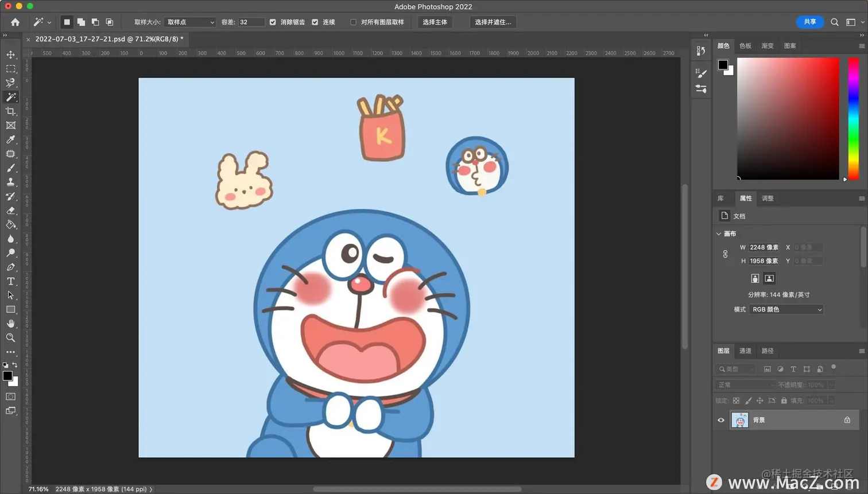Toggle the 消除锯齿 anti-alias checkbox
Viewport: 868px width, 494px height.
[273, 22]
